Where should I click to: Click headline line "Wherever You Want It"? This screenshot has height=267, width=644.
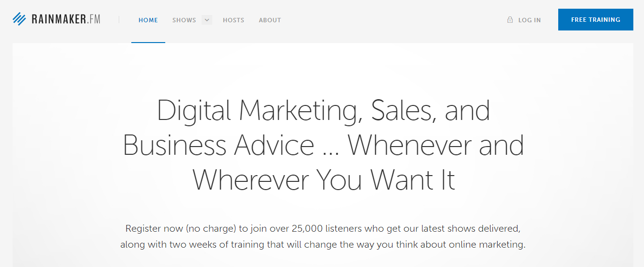[x=323, y=179]
